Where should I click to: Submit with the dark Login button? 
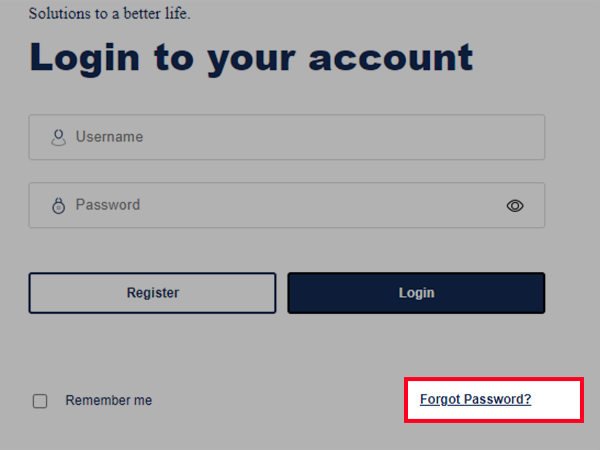click(x=416, y=293)
